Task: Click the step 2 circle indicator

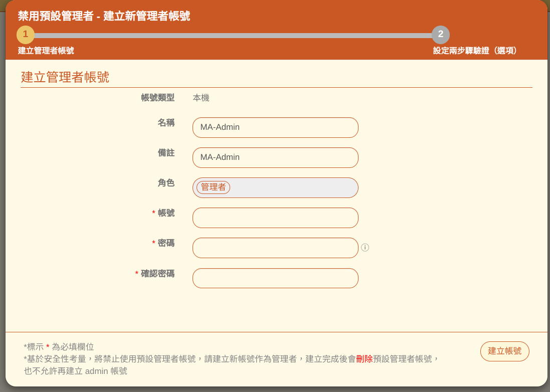Action: (x=440, y=35)
